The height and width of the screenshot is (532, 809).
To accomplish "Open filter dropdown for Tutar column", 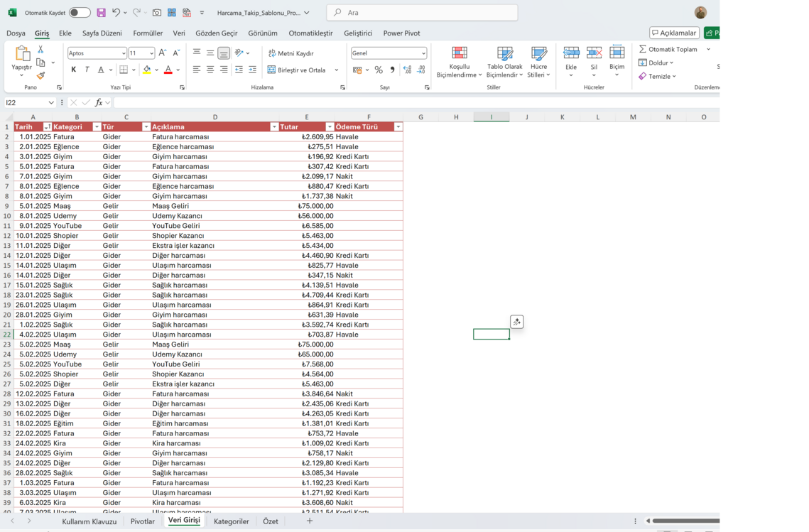I will (x=330, y=127).
